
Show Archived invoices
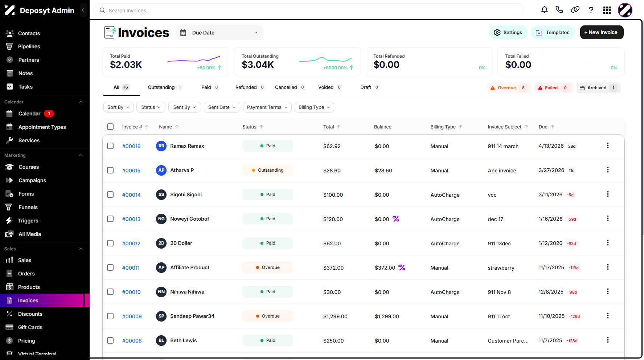(x=598, y=88)
